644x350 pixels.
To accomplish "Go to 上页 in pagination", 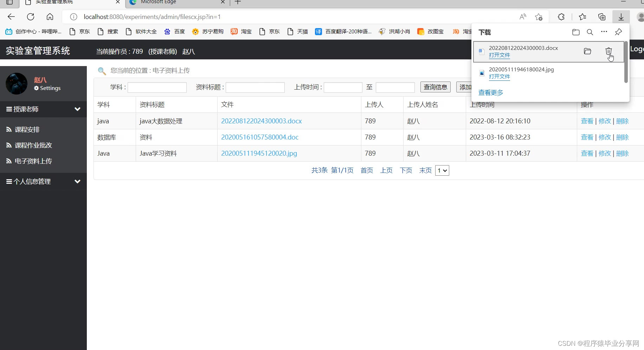I will tap(386, 170).
